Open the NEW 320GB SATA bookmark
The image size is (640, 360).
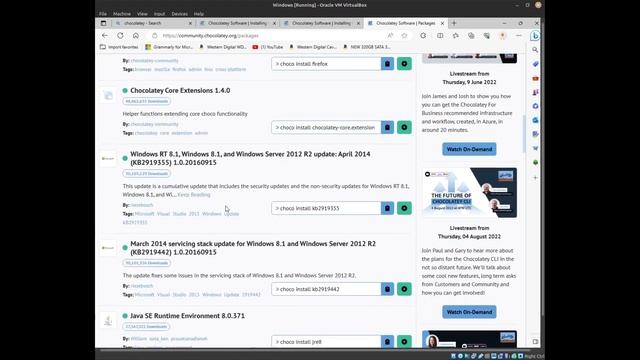tap(366, 47)
